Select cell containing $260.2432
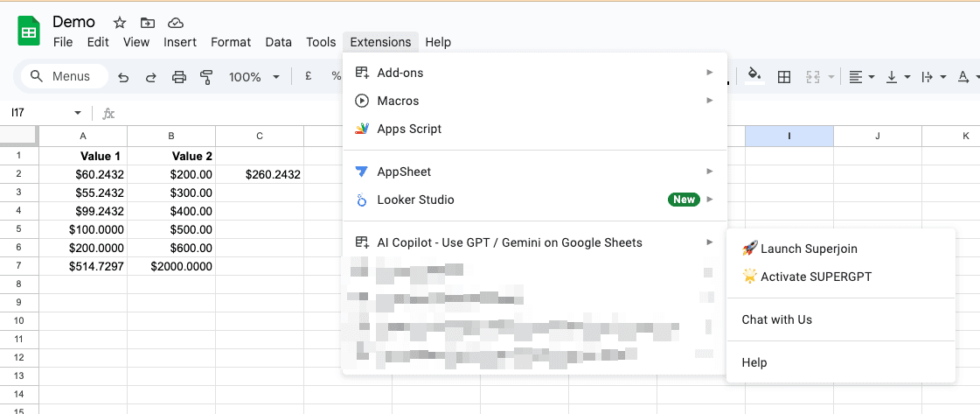Viewport: 980px width, 414px height. pos(260,174)
